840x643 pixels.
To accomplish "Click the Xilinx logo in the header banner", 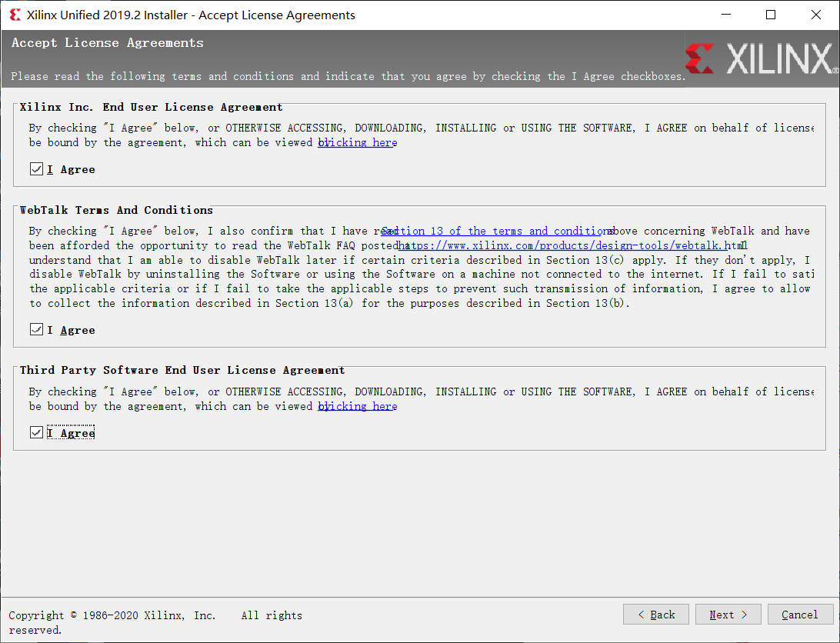I will pyautogui.click(x=762, y=59).
